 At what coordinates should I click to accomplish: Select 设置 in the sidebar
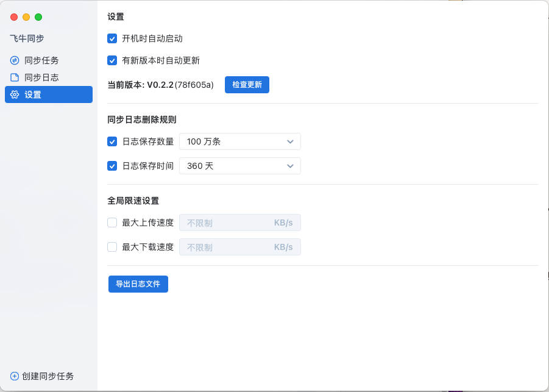coord(49,94)
